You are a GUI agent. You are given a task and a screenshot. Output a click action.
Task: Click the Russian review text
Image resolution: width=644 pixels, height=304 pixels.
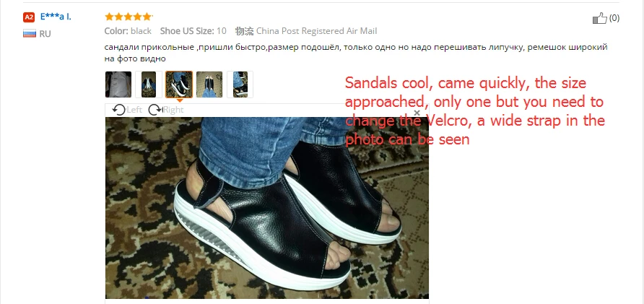coord(356,53)
